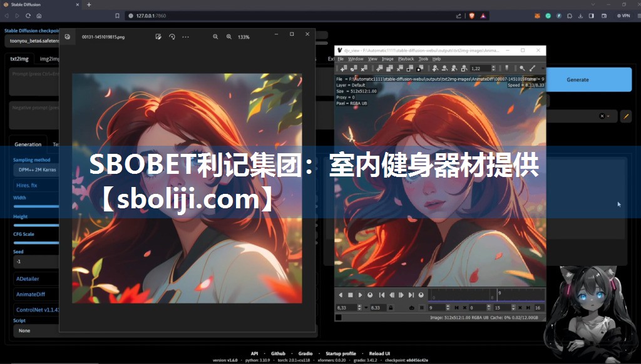
Task: Click the djv_view timeline at frame 9 marker
Action: pos(498,295)
